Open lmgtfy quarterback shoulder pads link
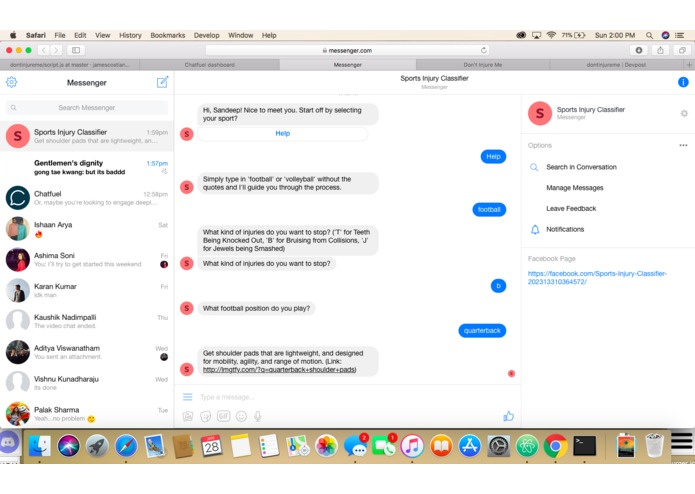695x494 pixels. click(279, 370)
